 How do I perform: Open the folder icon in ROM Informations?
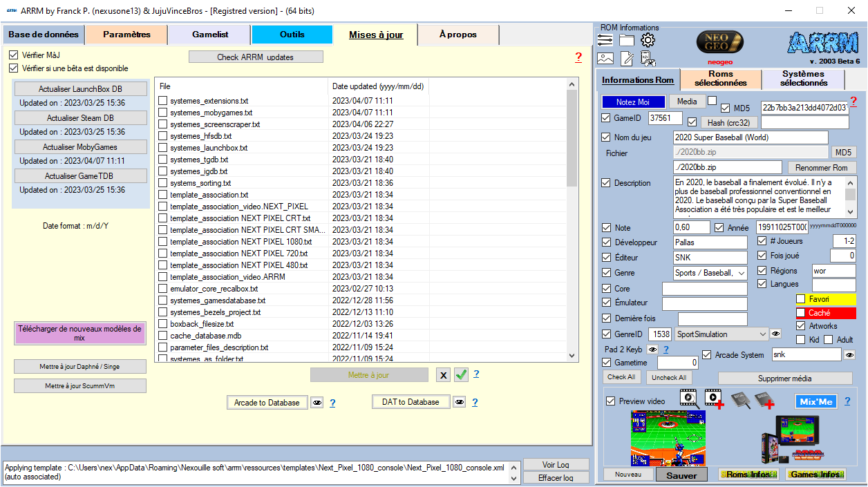point(626,40)
